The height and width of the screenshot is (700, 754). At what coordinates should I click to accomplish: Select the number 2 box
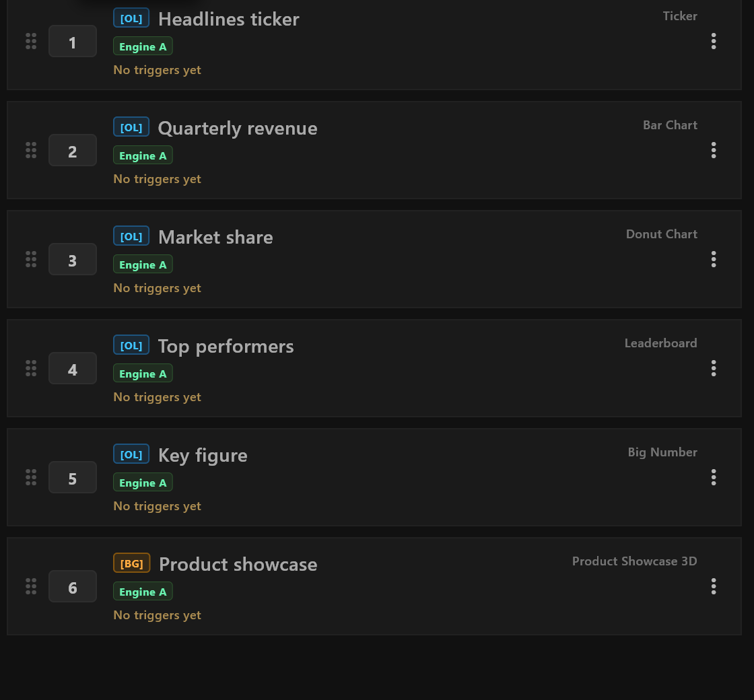point(73,151)
